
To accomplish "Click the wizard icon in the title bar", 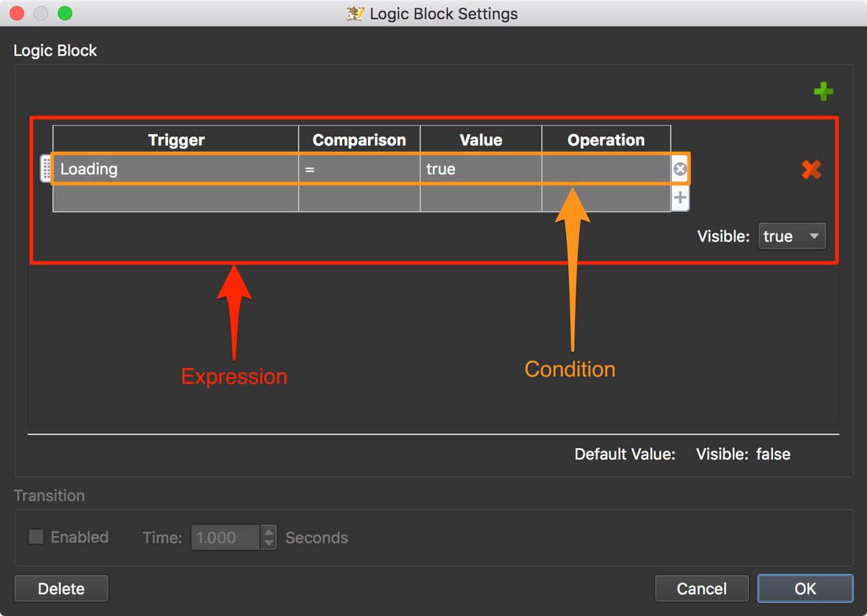I will point(354,14).
